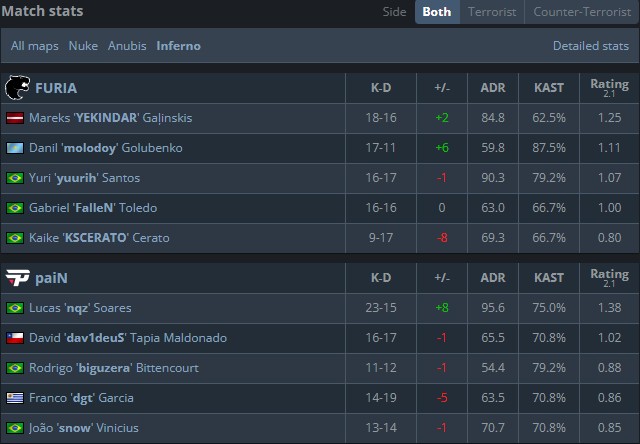This screenshot has width=640, height=444.
Task: Click YEKINDAR's Latvian flag icon
Action: [15, 118]
